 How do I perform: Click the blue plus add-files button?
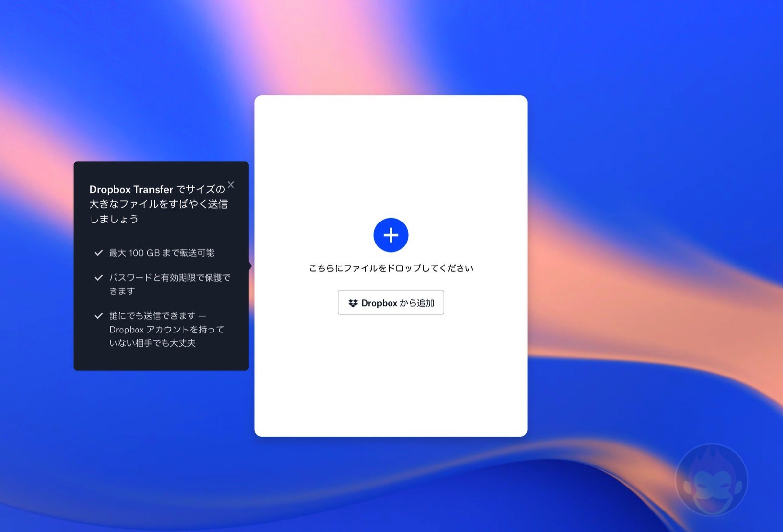coord(391,235)
